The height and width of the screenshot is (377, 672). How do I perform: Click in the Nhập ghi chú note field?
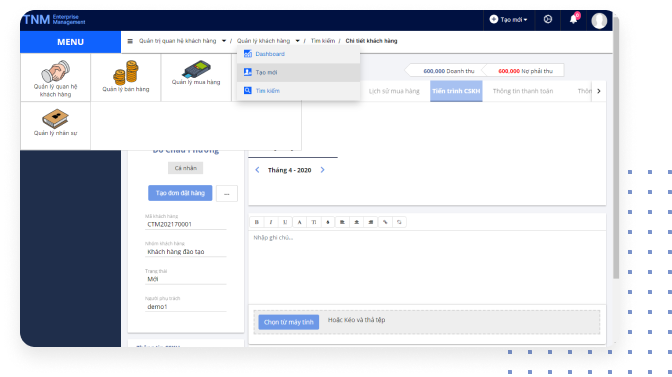point(427,267)
